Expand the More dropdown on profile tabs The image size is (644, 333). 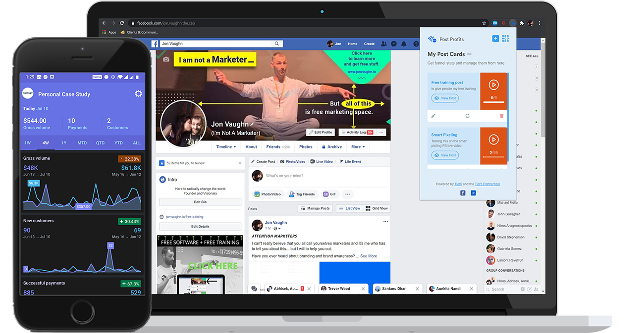[358, 147]
